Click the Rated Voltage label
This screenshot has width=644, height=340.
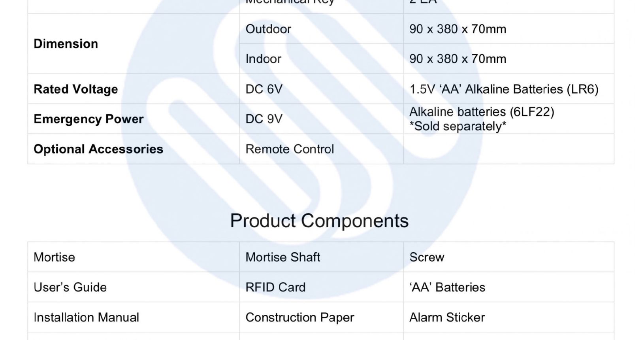75,89
